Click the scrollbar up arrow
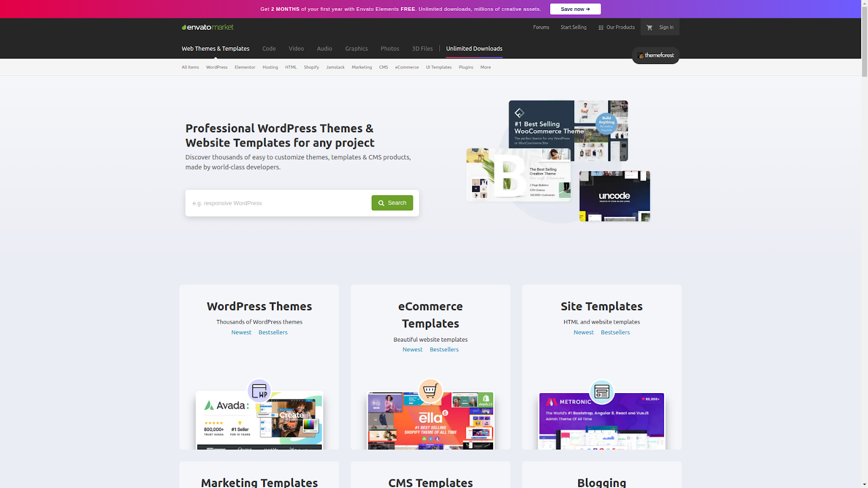This screenshot has width=868, height=488. [x=864, y=3]
